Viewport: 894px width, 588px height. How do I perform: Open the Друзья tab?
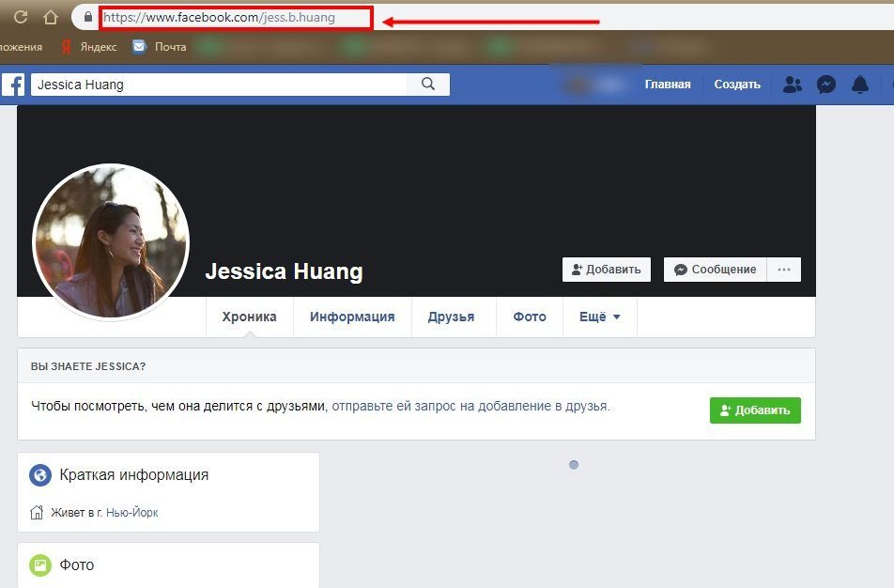click(451, 317)
